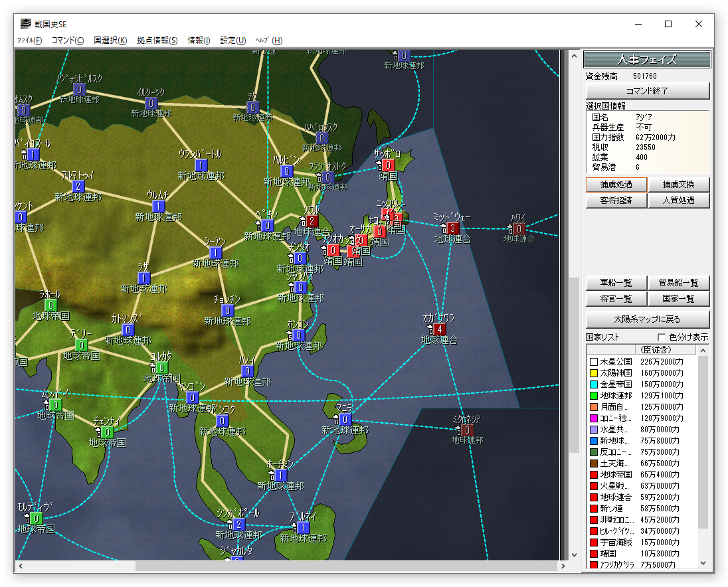Image resolution: width=728 pixels, height=587 pixels.
Task: Click the nation list scroll-down arrow
Action: point(704,563)
